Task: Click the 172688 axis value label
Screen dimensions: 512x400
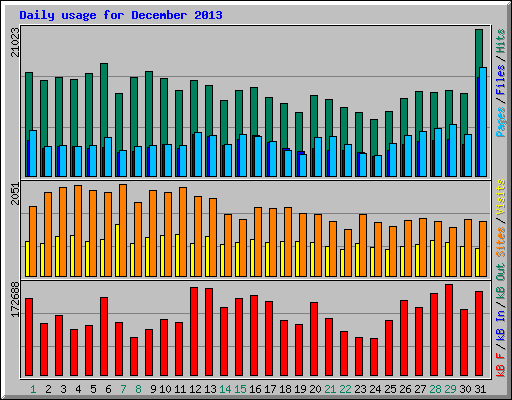Action: tap(15, 299)
